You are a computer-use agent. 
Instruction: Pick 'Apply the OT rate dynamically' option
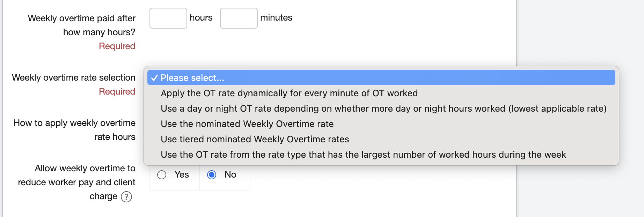(x=289, y=93)
